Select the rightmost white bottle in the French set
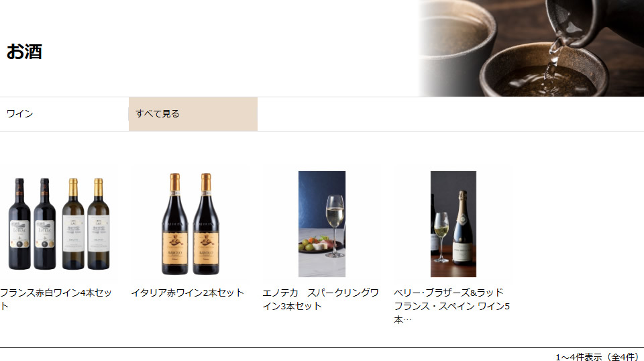 click(x=98, y=224)
